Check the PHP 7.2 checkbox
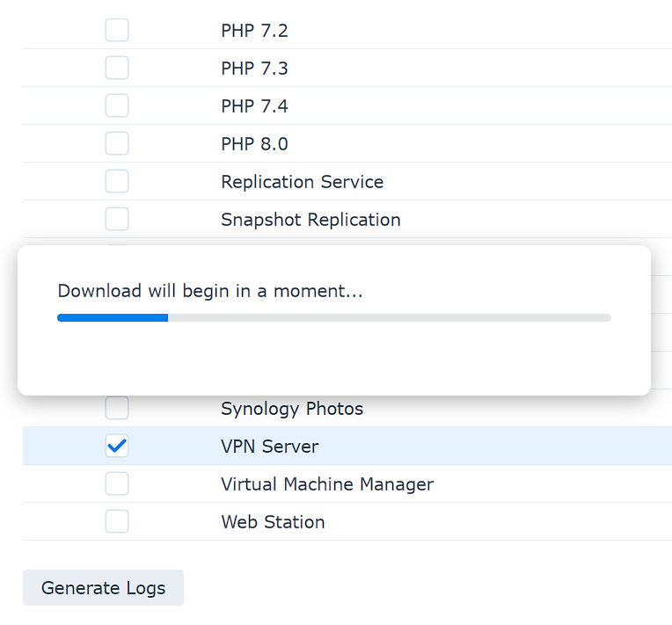 coord(117,30)
